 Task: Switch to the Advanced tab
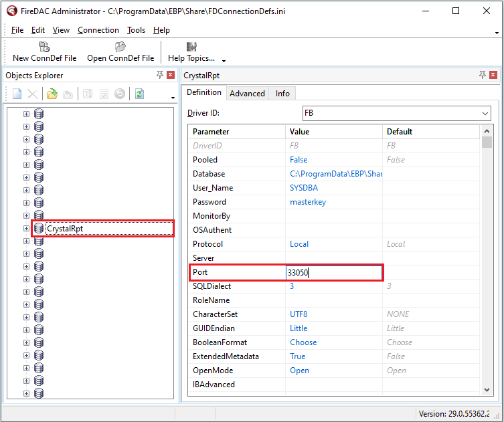[x=247, y=93]
